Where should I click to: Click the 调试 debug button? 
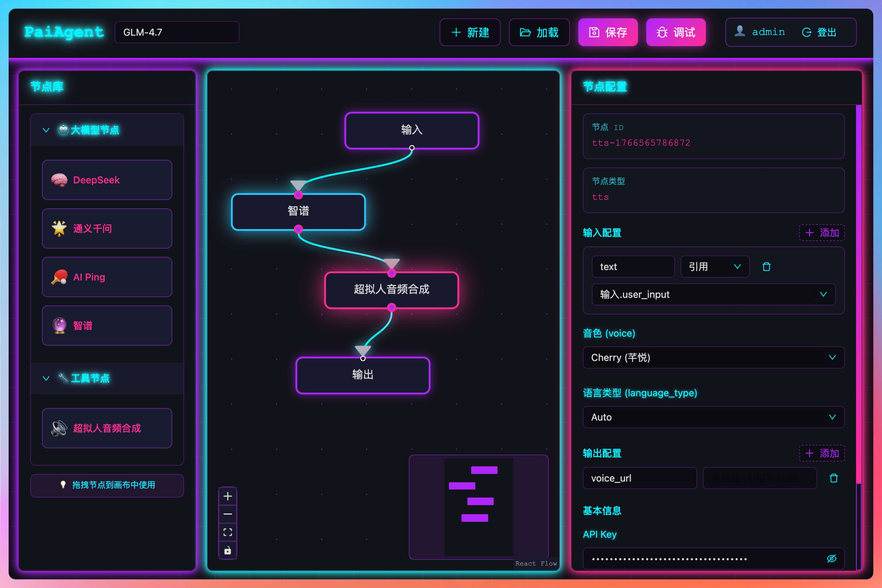click(x=676, y=32)
